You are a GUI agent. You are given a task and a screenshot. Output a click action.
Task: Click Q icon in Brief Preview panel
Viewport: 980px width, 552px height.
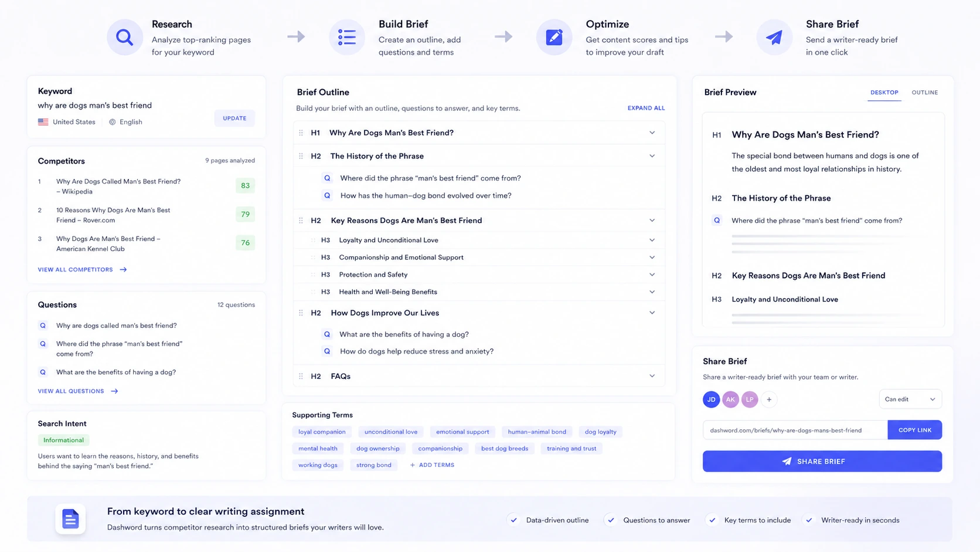[x=716, y=221]
